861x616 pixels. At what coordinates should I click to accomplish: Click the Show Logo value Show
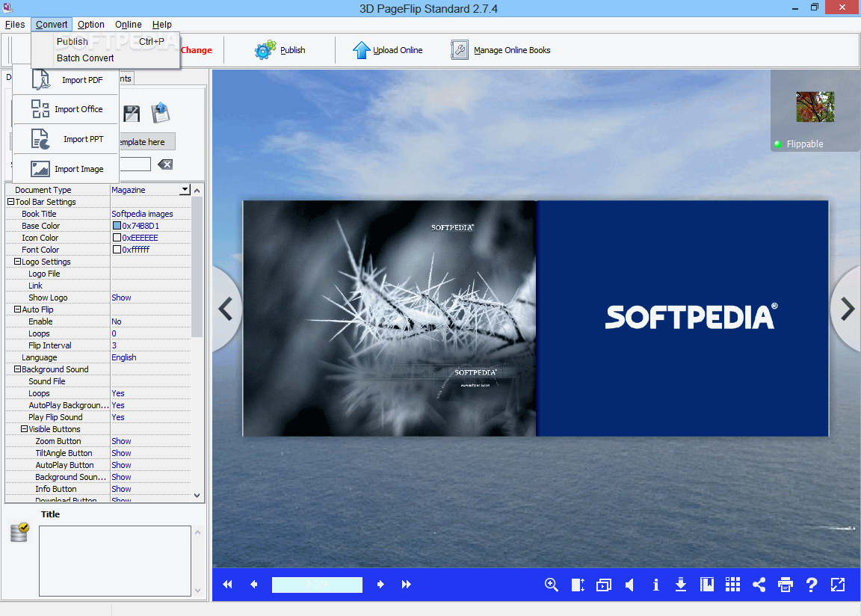pos(121,298)
